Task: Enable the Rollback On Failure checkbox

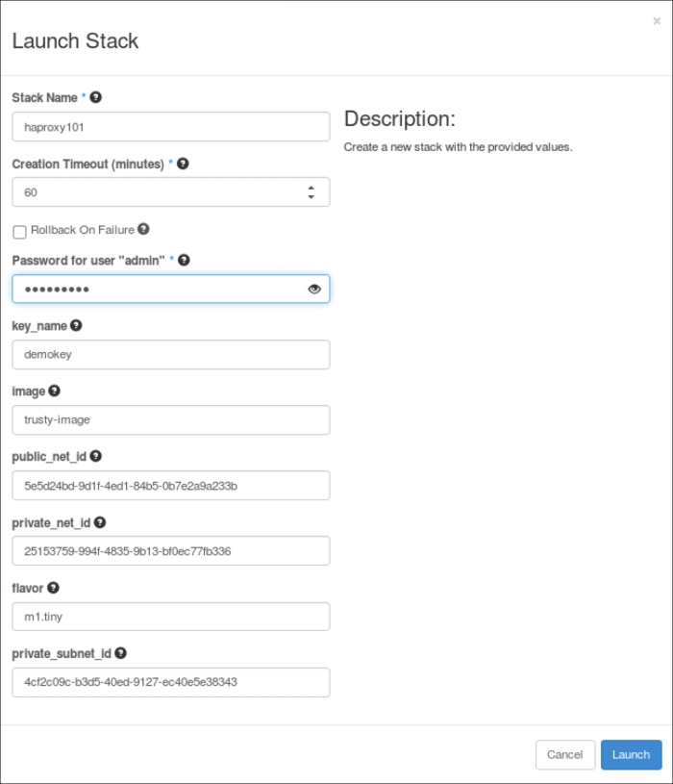Action: 19,232
